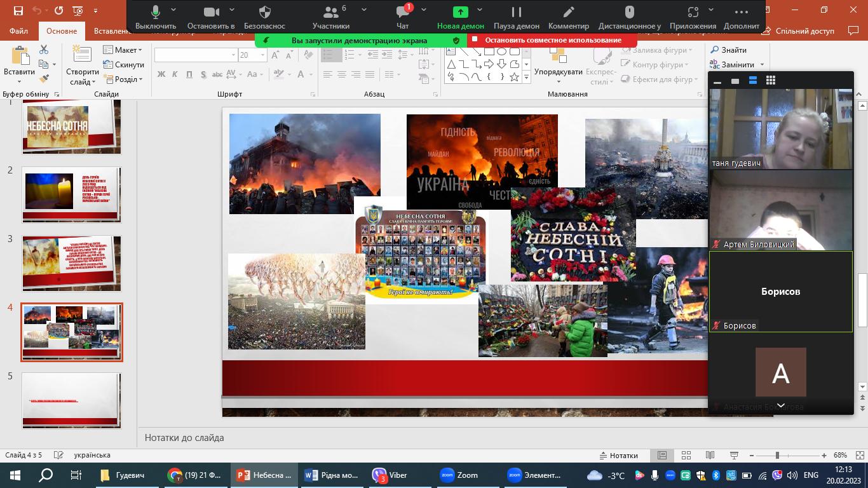
Task: Select justify text alignment
Action: pos(370,74)
